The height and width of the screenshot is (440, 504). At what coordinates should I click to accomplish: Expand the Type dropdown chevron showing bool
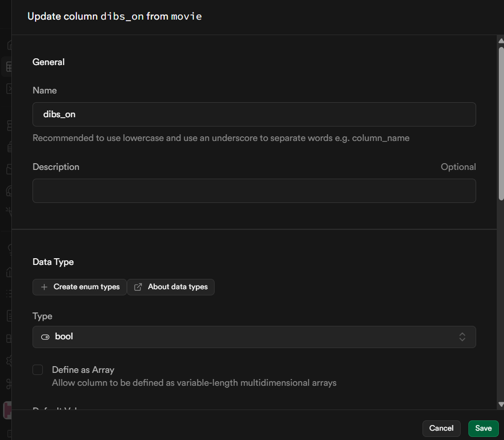click(462, 337)
